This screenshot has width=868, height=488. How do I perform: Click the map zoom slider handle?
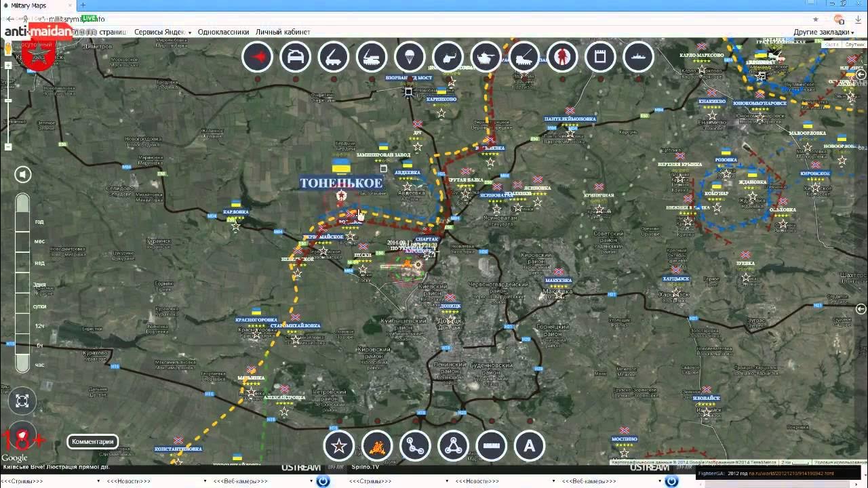click(8, 101)
